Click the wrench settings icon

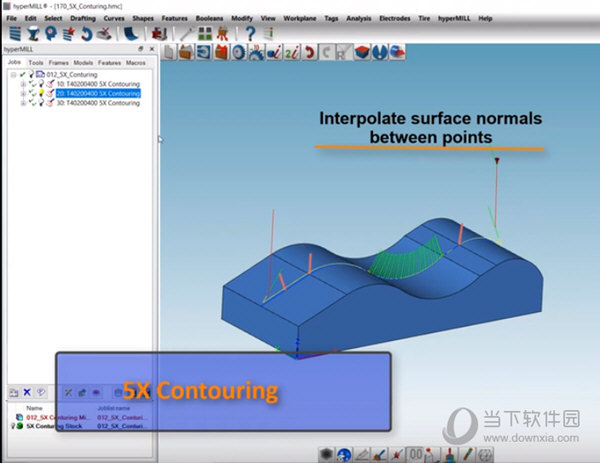click(x=187, y=34)
